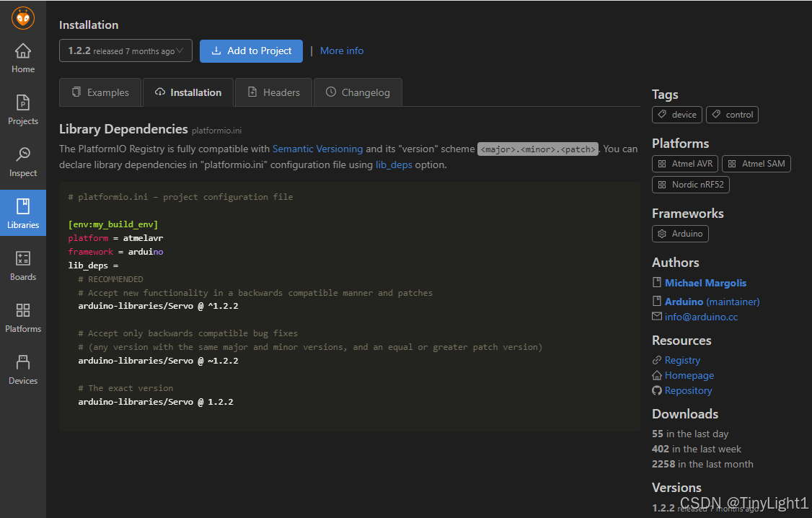This screenshot has height=518, width=812.
Task: Click the GitHub icon beside Repository
Action: pyautogui.click(x=657, y=390)
